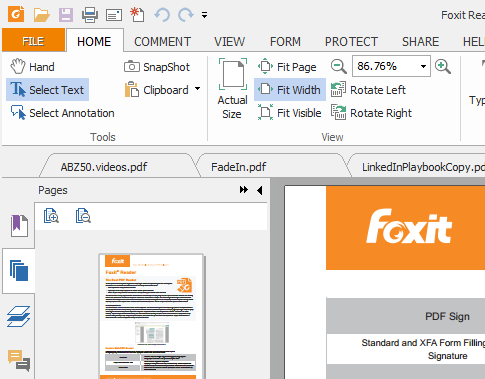Open a file with the folder icon
Image resolution: width=485 pixels, height=379 pixels.
tap(42, 15)
